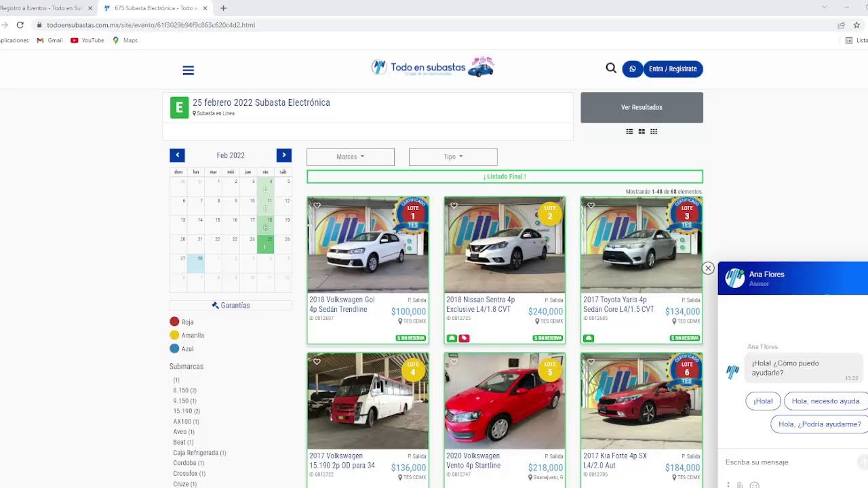Favorite the 2017 Toyota Yaris heart
The height and width of the screenshot is (488, 868).
591,205
